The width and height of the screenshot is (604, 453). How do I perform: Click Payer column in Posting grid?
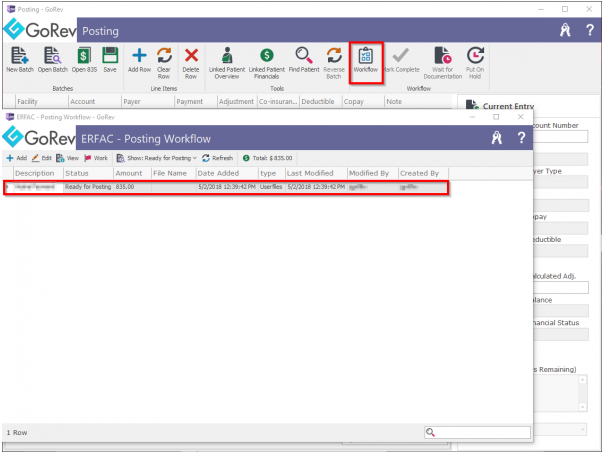pos(148,102)
